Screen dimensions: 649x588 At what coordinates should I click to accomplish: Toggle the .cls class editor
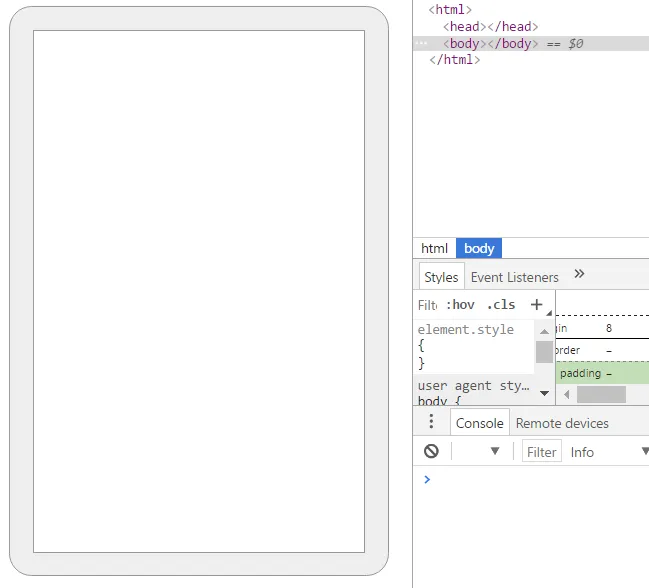[501, 305]
